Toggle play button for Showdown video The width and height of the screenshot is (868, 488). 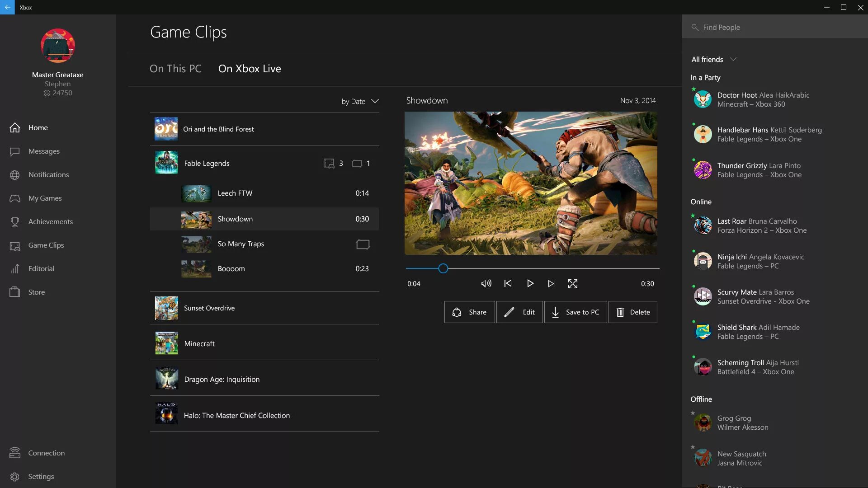coord(530,284)
